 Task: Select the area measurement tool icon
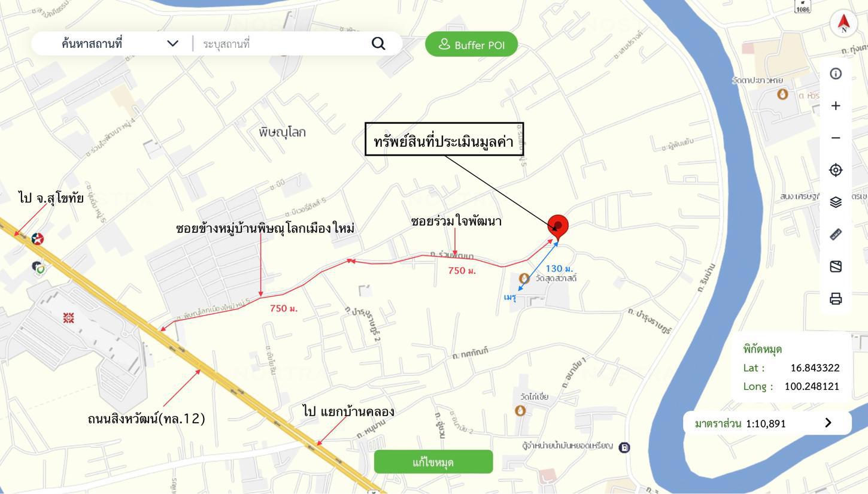(836, 266)
